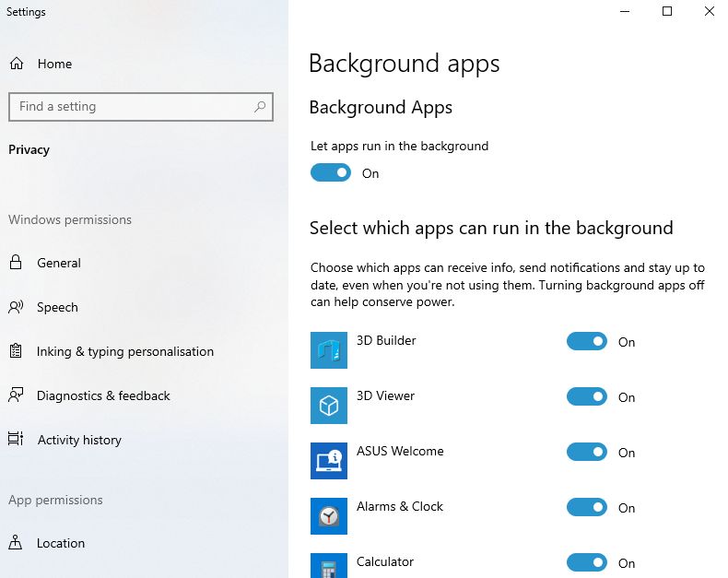Image resolution: width=728 pixels, height=578 pixels.
Task: Click the Diagnostics & feedback icon
Action: [x=16, y=395]
